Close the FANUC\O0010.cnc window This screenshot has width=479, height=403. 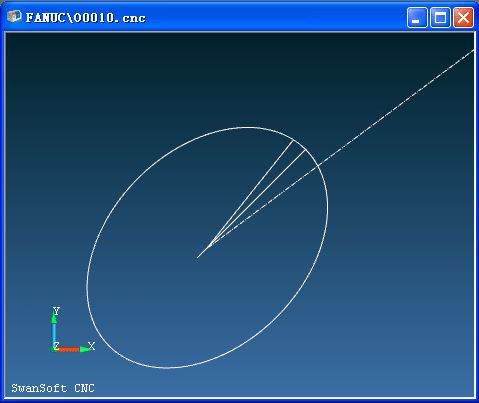[x=463, y=18]
